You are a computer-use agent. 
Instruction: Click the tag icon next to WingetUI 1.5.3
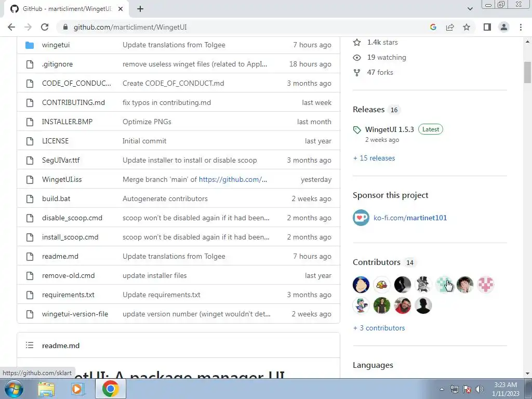click(357, 129)
